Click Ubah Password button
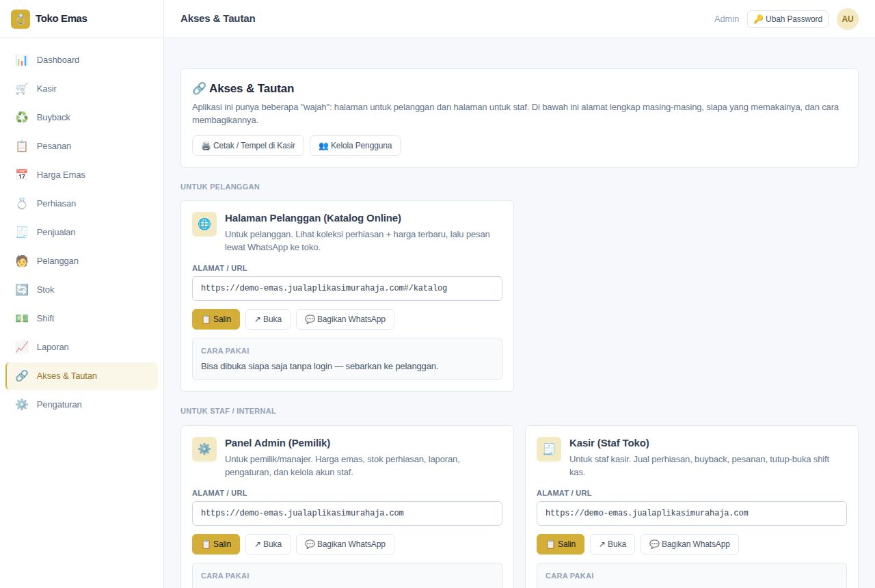The image size is (875, 588). pyautogui.click(x=787, y=19)
